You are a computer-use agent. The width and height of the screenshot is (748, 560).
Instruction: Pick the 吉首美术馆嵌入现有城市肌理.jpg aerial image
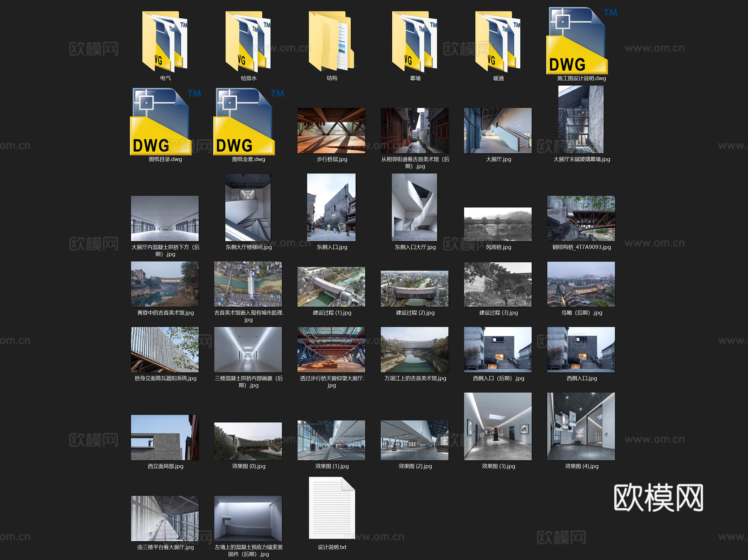248,284
